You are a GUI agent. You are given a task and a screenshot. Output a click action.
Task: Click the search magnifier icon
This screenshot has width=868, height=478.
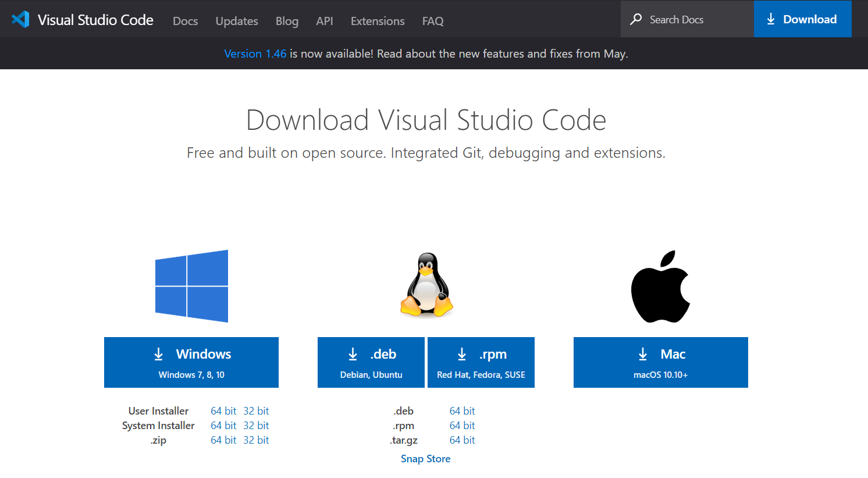coord(635,19)
